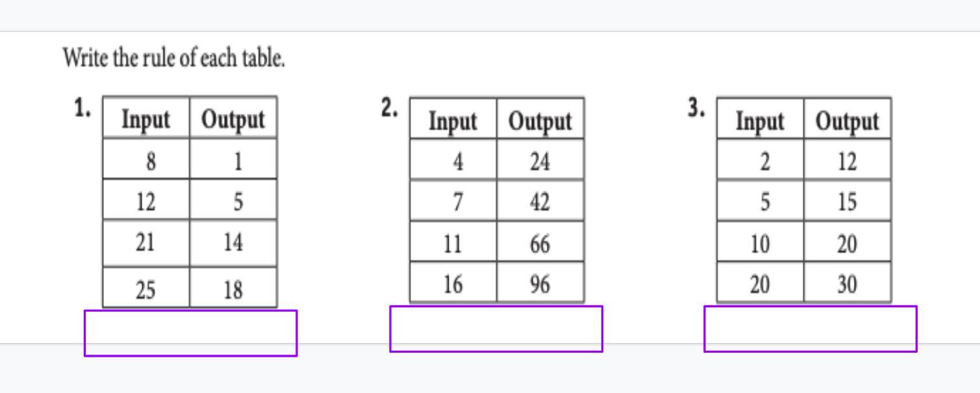Click the input cell showing 16
The image size is (980, 393).
(453, 283)
